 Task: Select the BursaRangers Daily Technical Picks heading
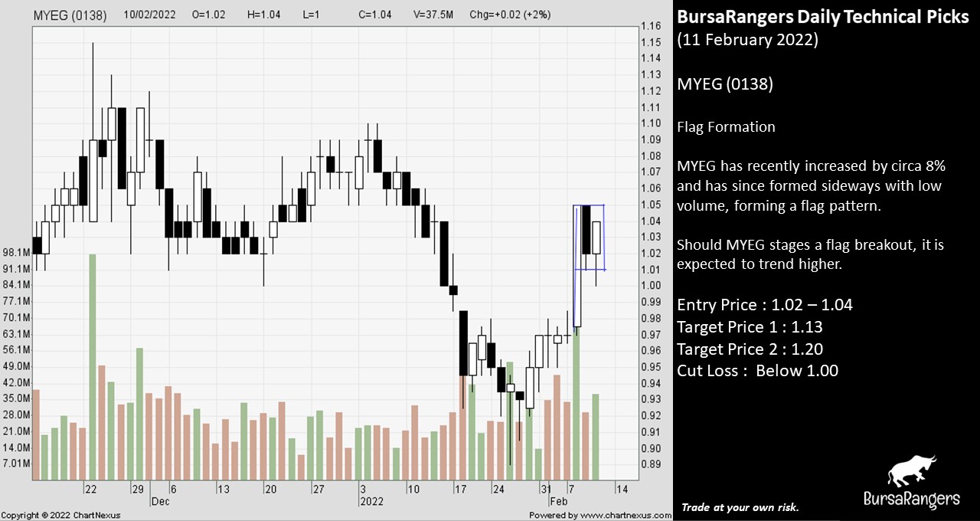[823, 18]
